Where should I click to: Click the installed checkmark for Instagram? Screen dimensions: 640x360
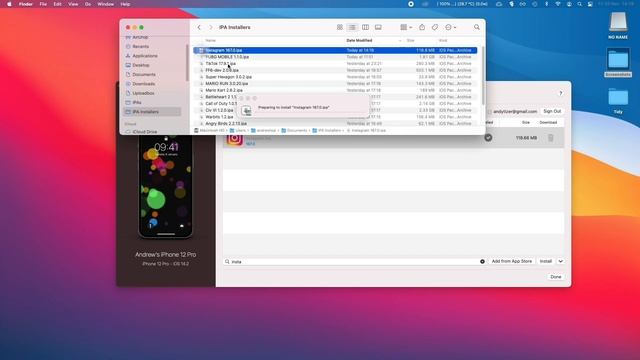(x=488, y=138)
